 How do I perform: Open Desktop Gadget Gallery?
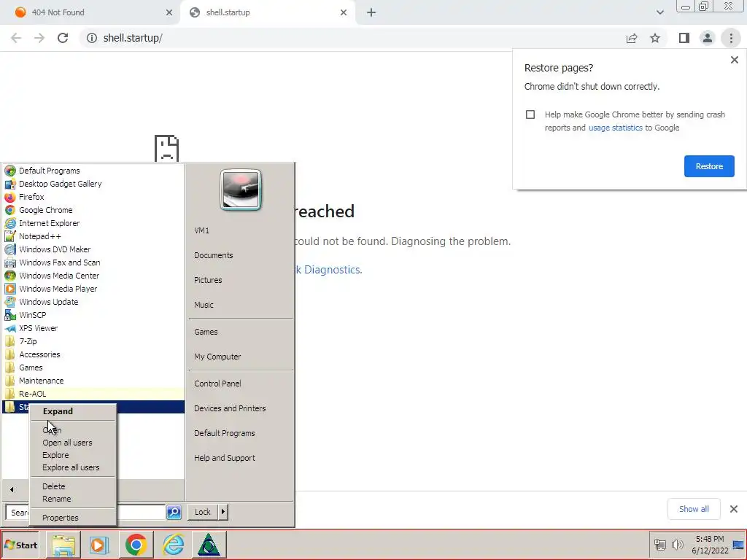93,184
